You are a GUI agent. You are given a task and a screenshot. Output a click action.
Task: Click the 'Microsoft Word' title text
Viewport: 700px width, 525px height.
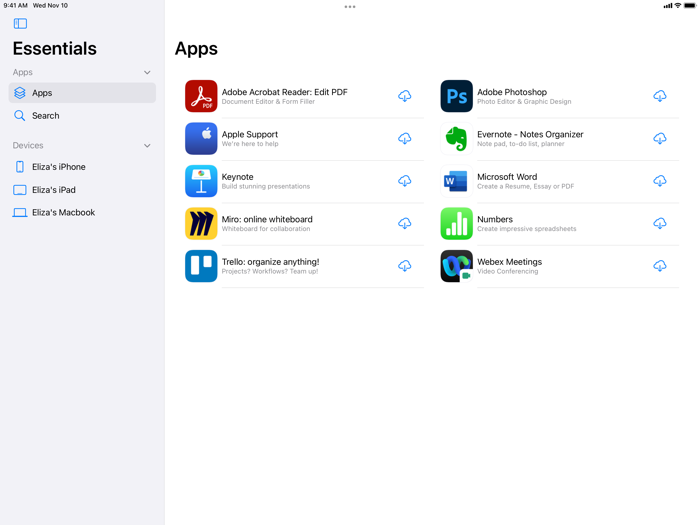(x=507, y=177)
